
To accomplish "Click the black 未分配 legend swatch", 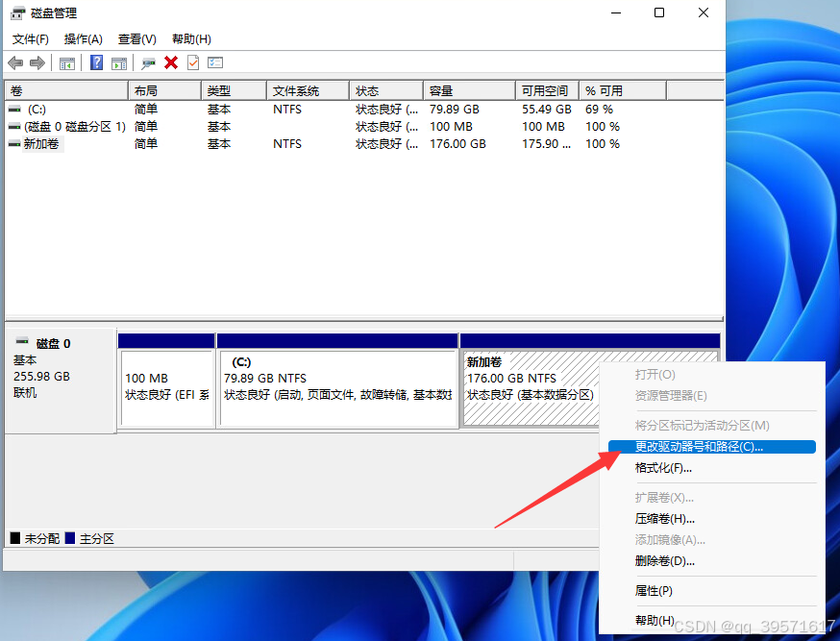I will pos(15,537).
